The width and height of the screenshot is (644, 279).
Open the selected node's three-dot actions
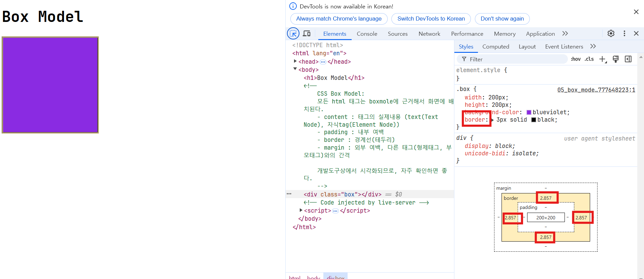point(289,194)
